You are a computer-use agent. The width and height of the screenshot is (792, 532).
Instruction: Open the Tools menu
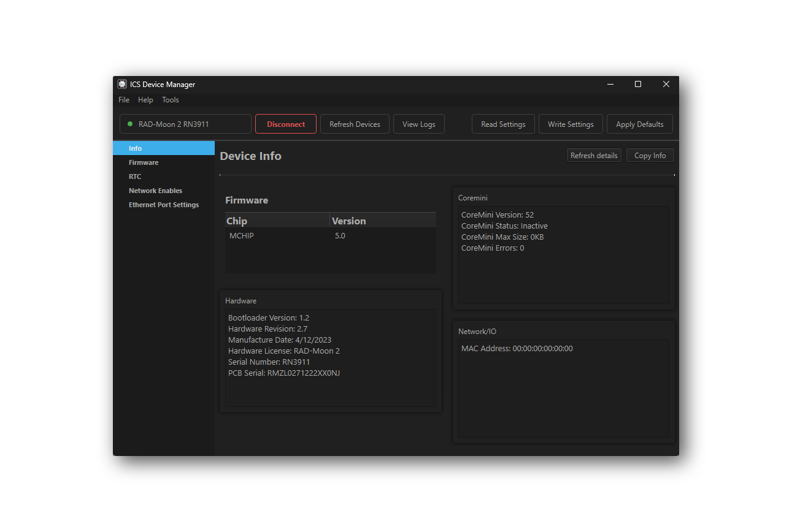click(171, 100)
